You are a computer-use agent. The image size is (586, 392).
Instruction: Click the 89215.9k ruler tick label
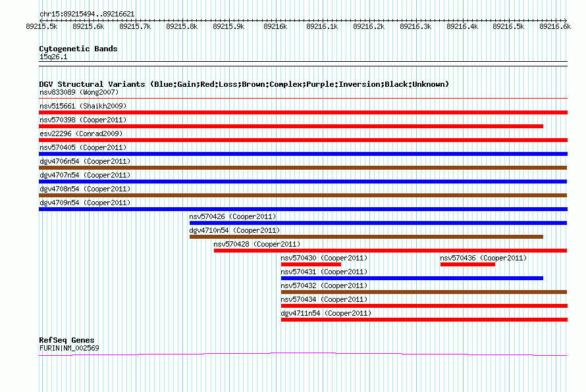pos(228,27)
